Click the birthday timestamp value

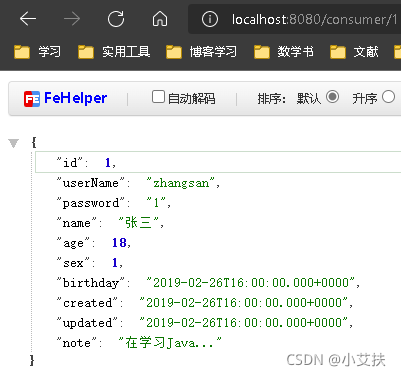[251, 283]
